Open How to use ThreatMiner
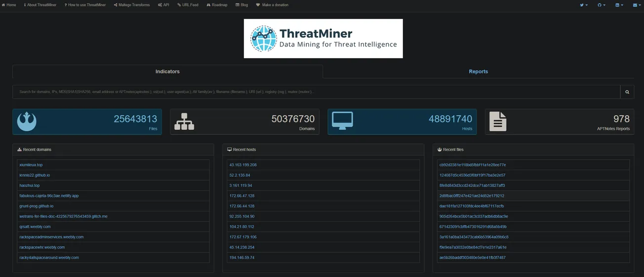 [x=85, y=5]
